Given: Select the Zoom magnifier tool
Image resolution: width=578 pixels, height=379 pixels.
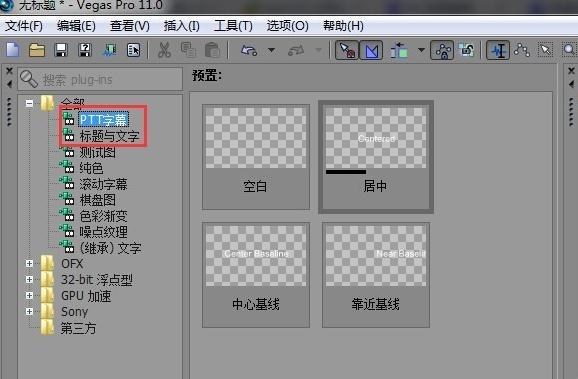Looking at the screenshot, I should tap(569, 50).
